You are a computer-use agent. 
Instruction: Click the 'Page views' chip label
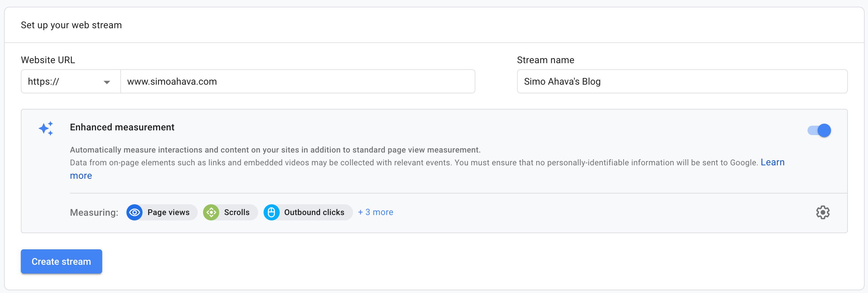pos(168,212)
